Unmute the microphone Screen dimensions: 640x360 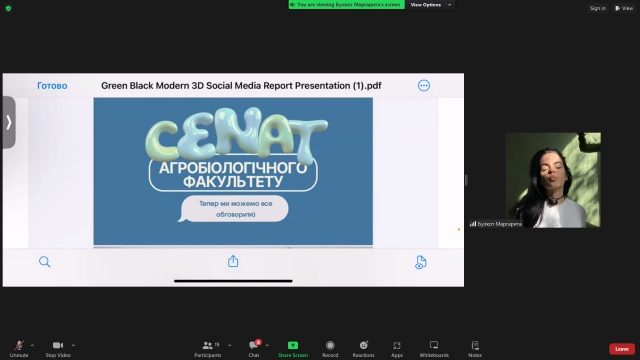(x=19, y=349)
